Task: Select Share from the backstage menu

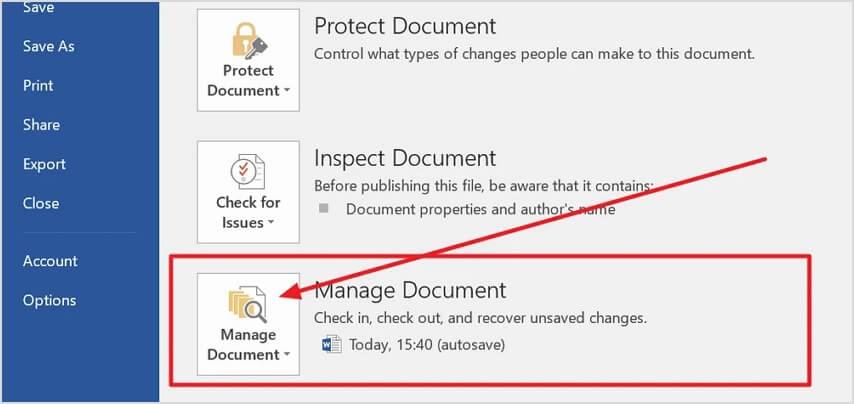Action: 41,125
